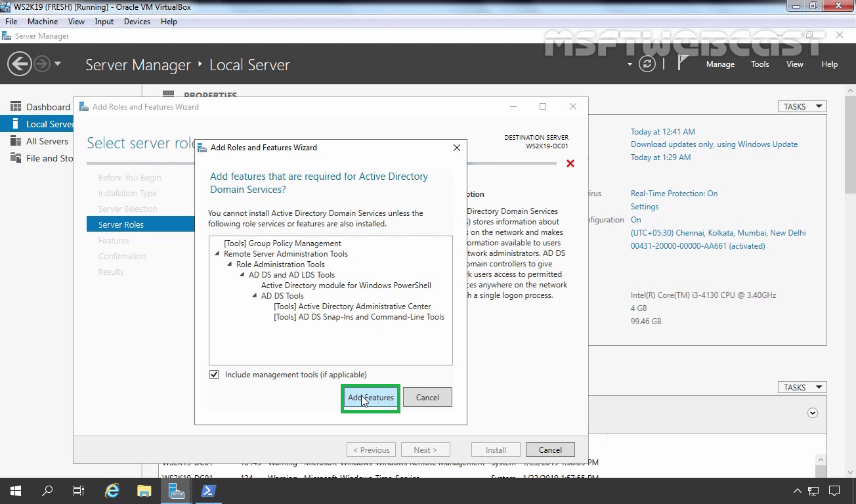Click Today at 12:41 AM link
The width and height of the screenshot is (856, 504).
pyautogui.click(x=663, y=132)
